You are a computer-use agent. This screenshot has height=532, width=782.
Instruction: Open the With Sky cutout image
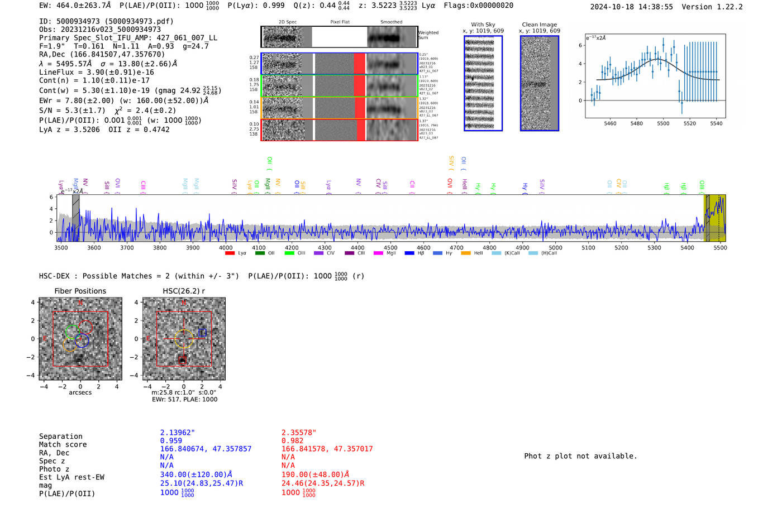[x=483, y=84]
